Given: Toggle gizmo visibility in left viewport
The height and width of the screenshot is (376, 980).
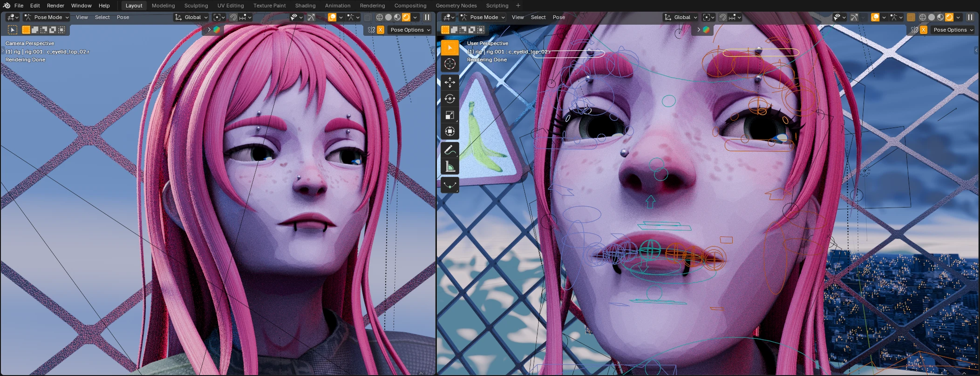Looking at the screenshot, I should (x=311, y=17).
